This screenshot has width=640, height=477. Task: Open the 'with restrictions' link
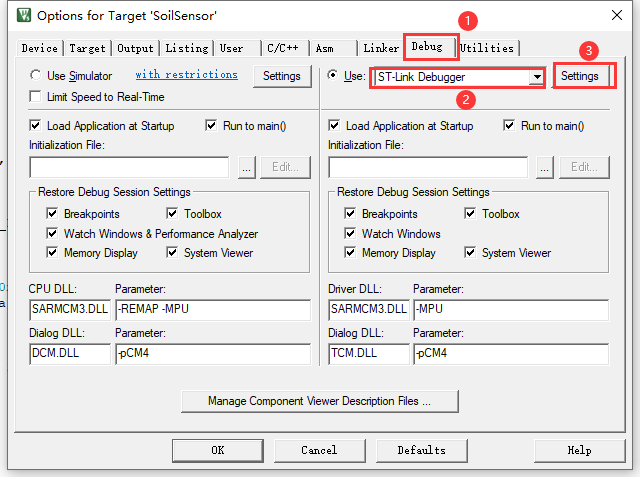(186, 75)
